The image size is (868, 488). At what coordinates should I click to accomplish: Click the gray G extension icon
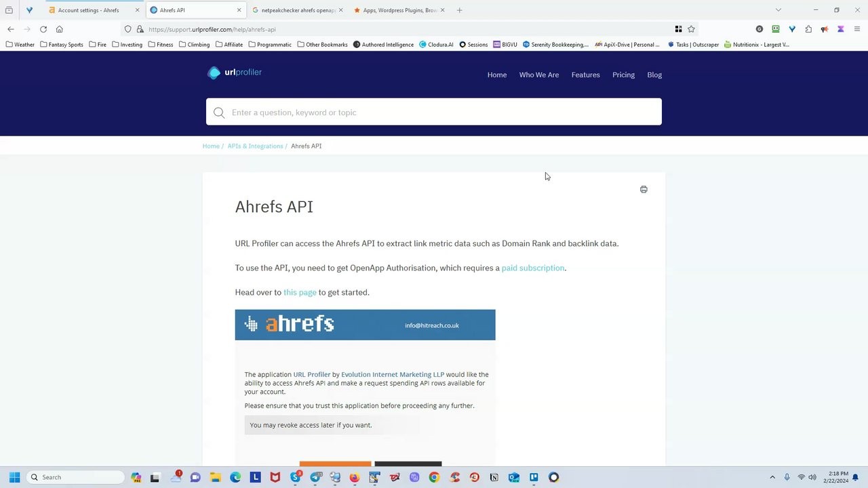[759, 29]
